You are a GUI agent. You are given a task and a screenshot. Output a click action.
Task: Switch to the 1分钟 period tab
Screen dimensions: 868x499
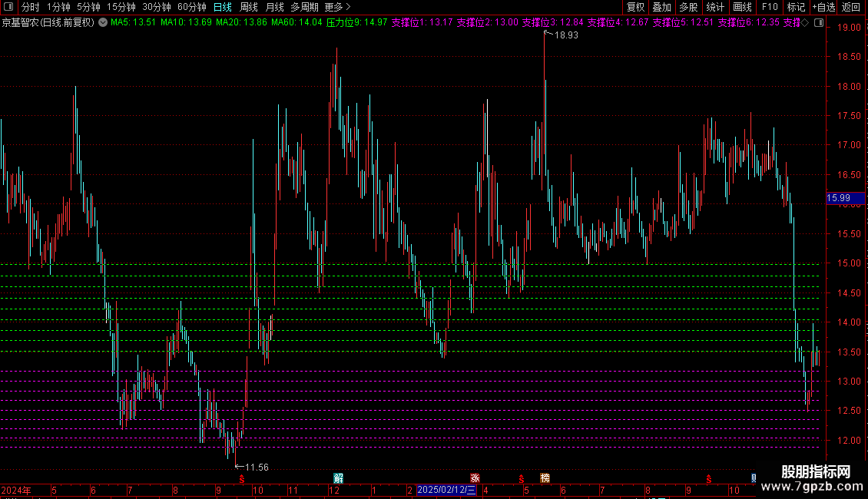point(58,7)
